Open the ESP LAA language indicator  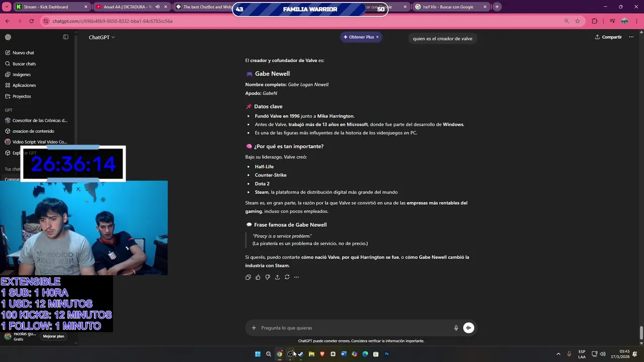(582, 354)
